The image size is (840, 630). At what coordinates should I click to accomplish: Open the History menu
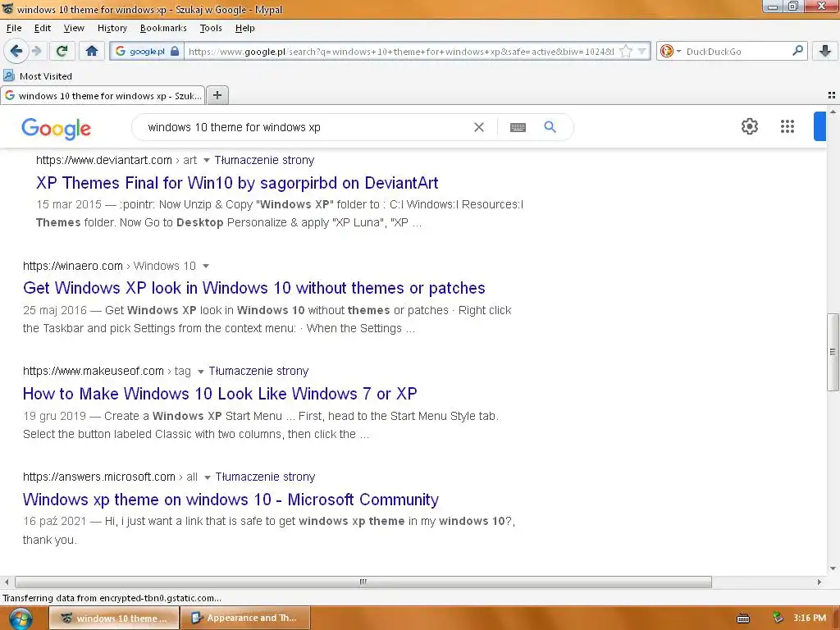pos(112,28)
